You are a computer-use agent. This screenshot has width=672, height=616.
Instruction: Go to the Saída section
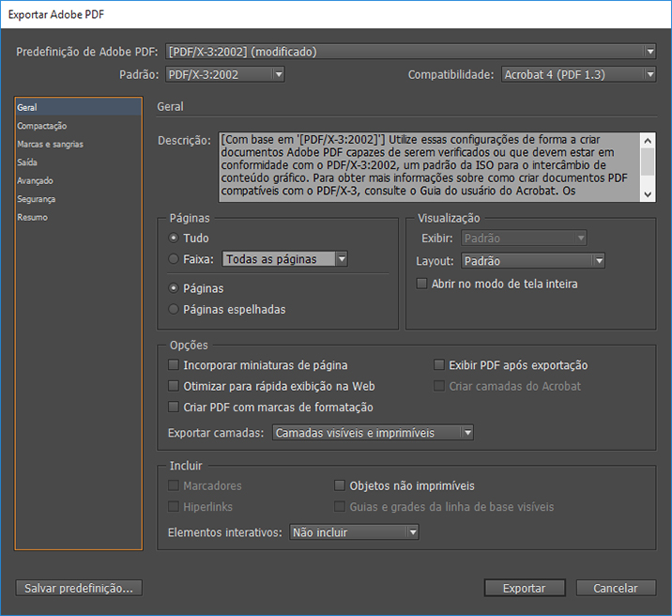click(x=27, y=162)
